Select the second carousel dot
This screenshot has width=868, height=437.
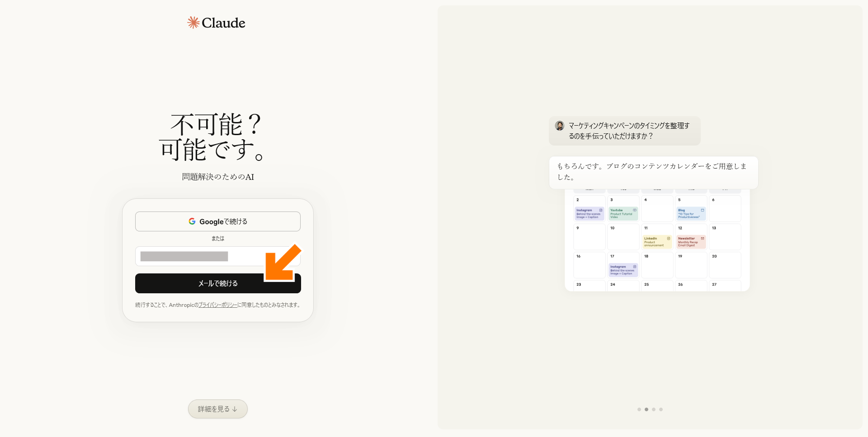[x=646, y=409]
